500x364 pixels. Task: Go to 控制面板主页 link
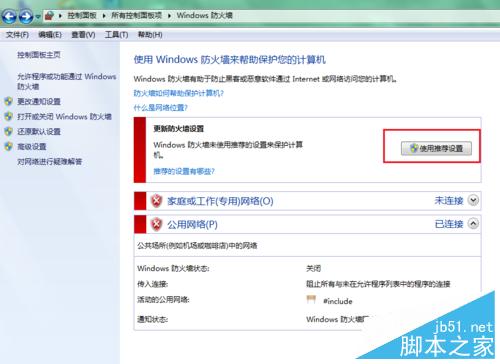coord(39,55)
